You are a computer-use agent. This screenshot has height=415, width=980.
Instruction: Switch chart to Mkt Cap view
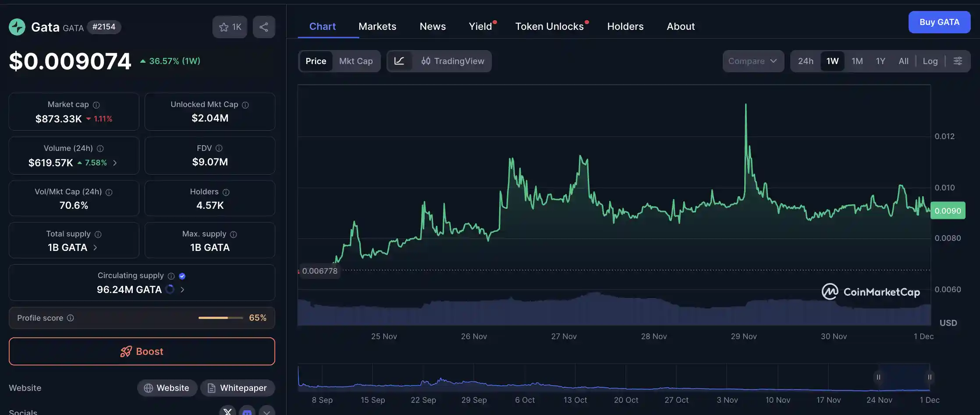pyautogui.click(x=356, y=61)
